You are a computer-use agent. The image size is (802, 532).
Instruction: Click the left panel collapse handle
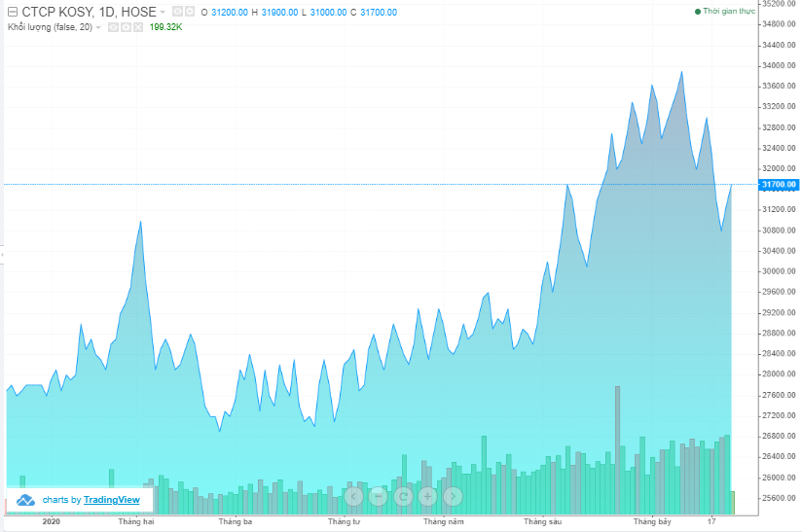point(2,255)
